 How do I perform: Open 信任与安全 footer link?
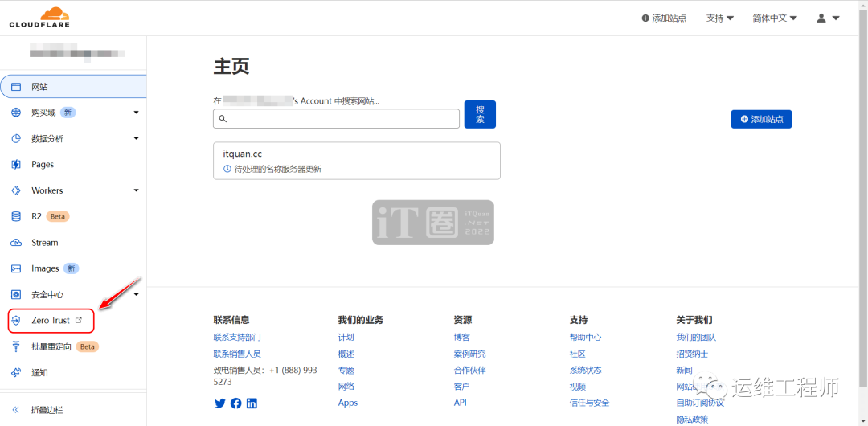click(x=590, y=403)
